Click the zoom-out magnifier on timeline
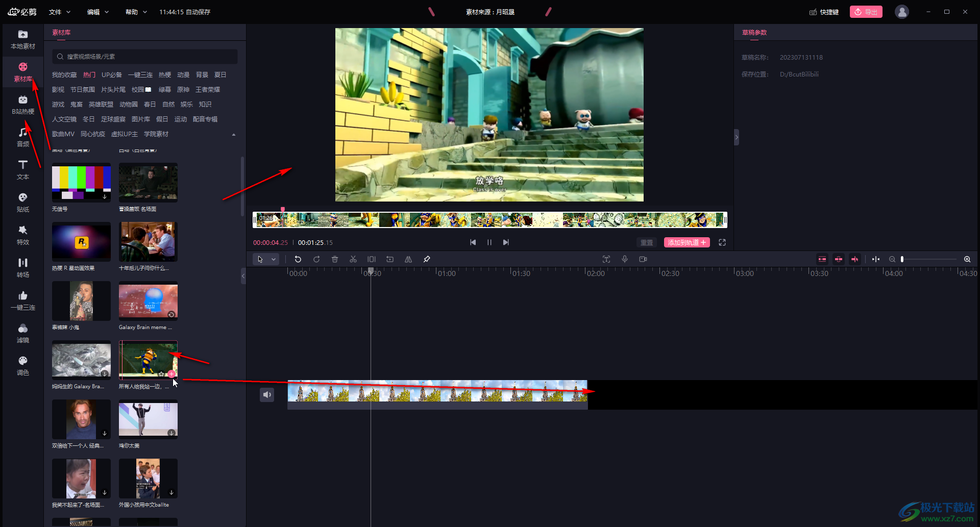The image size is (980, 527). click(x=892, y=259)
